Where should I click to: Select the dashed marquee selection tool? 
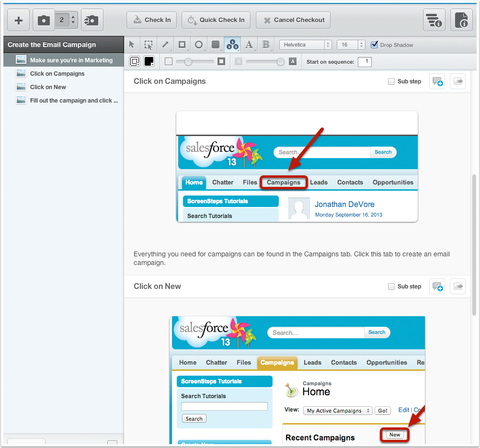tap(149, 45)
